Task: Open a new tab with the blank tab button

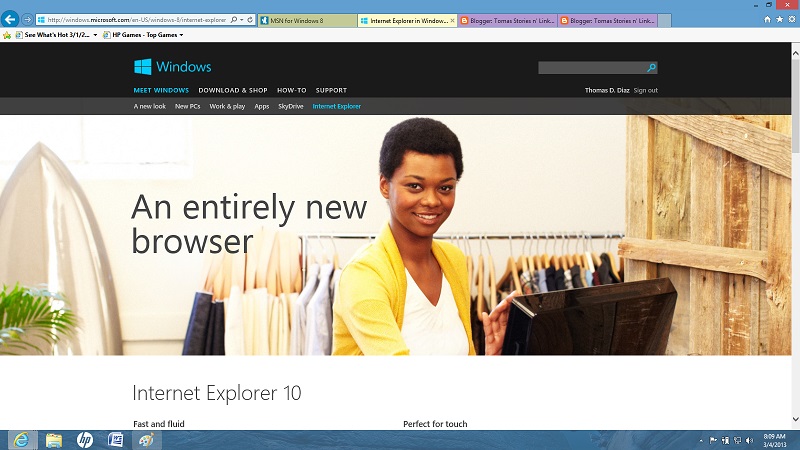Action: pyautogui.click(x=664, y=20)
